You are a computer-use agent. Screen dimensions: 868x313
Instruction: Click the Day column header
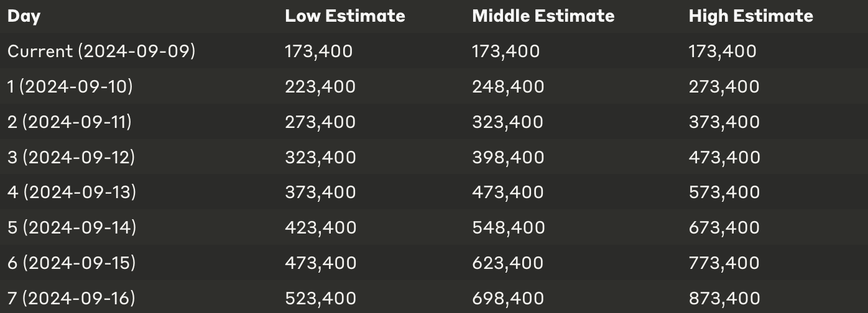click(x=24, y=16)
